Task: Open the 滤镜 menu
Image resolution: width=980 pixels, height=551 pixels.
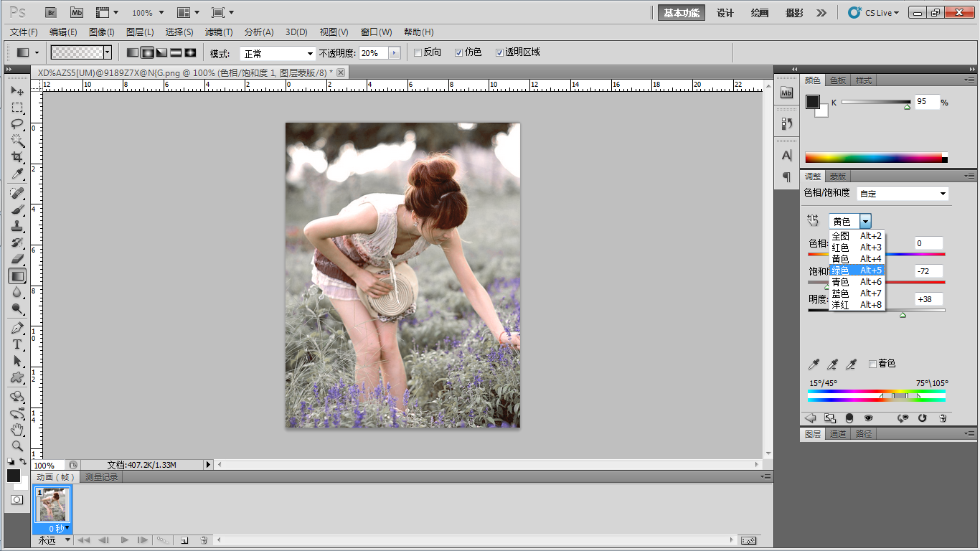Action: pos(219,32)
